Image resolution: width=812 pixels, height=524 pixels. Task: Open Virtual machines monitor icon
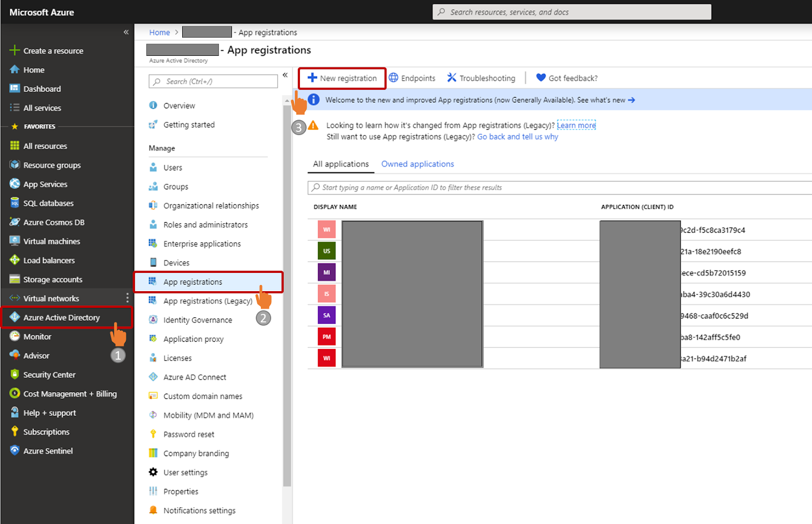point(15,241)
